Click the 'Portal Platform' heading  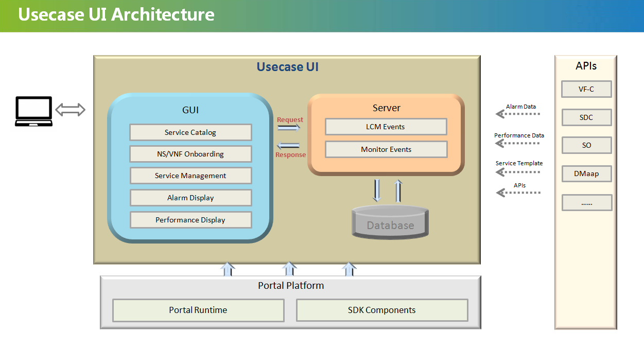pyautogui.click(x=291, y=285)
